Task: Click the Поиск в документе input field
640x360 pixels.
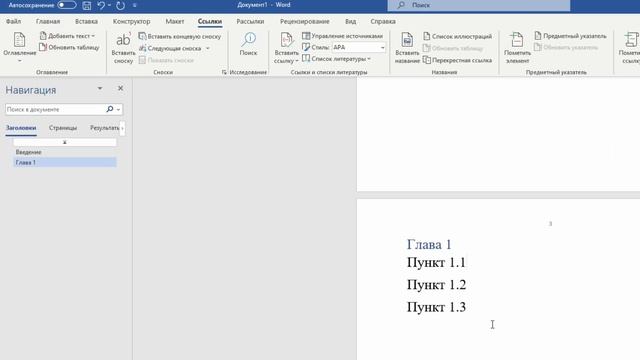Action: click(x=55, y=109)
